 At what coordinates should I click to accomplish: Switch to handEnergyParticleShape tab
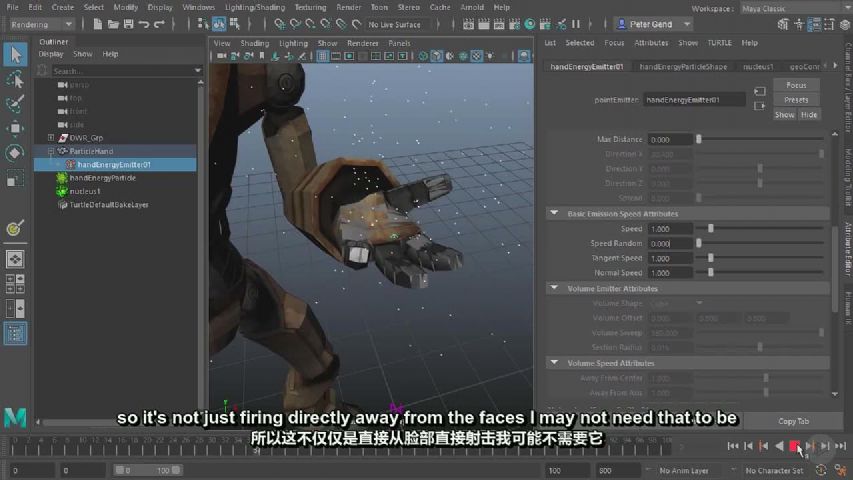tap(683, 66)
